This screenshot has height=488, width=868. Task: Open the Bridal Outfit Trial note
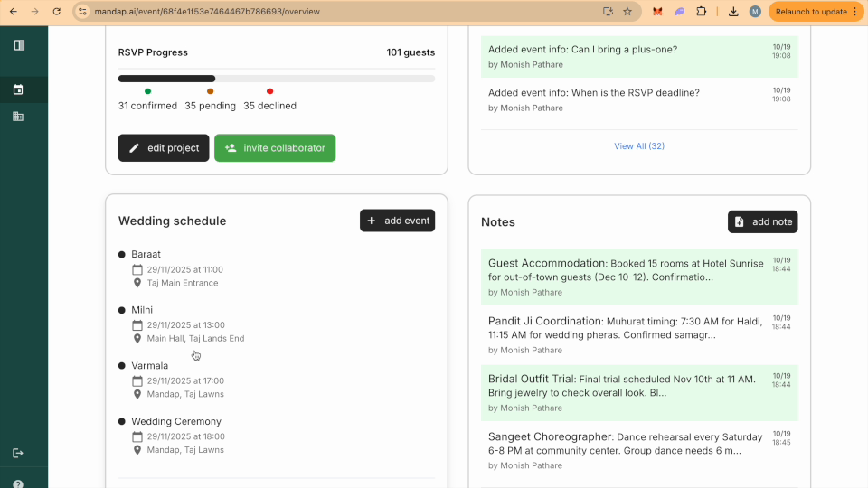639,392
